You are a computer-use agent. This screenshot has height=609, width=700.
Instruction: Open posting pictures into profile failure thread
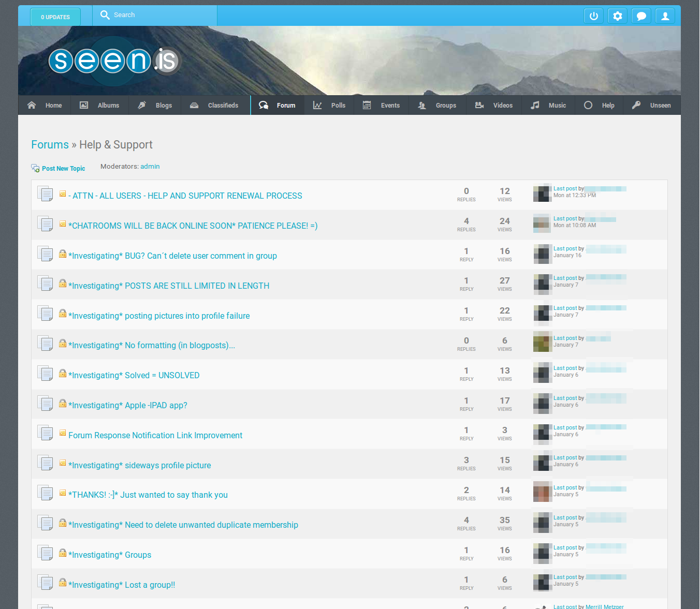coord(159,316)
